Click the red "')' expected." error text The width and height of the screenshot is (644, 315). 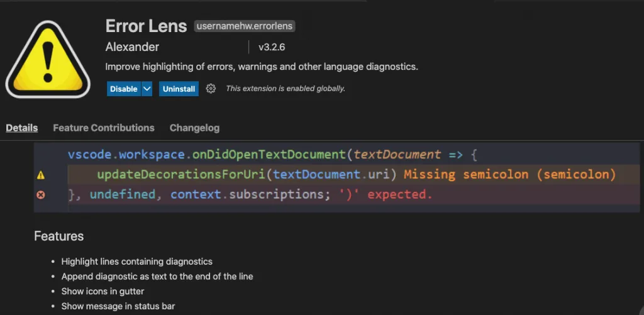tap(385, 195)
